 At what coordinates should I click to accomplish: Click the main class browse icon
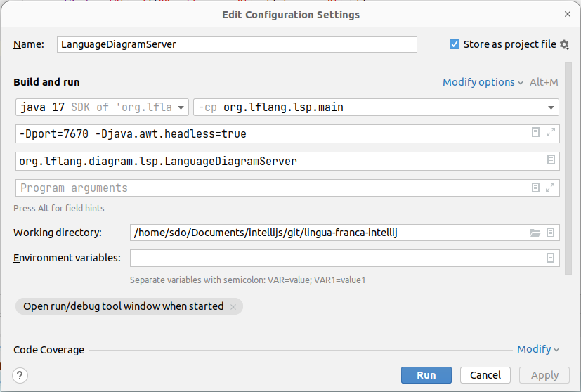tap(551, 160)
